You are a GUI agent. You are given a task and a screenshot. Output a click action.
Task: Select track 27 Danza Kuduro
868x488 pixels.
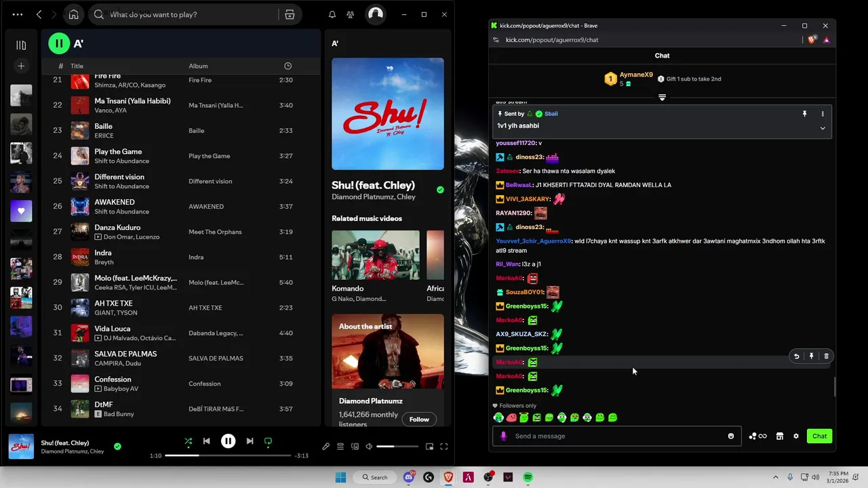click(x=180, y=232)
